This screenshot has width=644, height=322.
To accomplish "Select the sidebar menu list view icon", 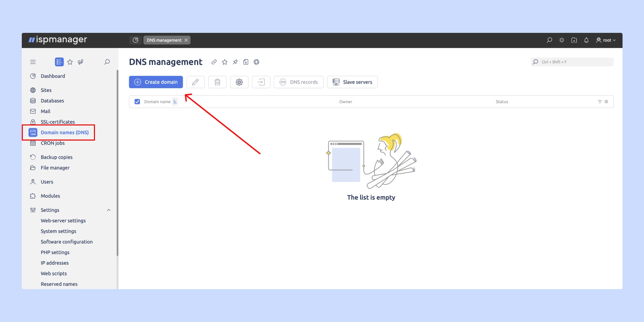I will 59,62.
